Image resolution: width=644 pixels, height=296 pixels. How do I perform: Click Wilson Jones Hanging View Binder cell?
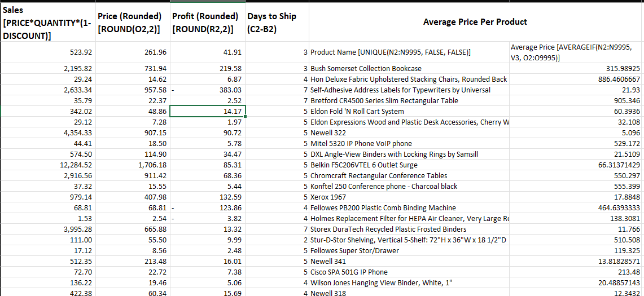click(x=409, y=282)
